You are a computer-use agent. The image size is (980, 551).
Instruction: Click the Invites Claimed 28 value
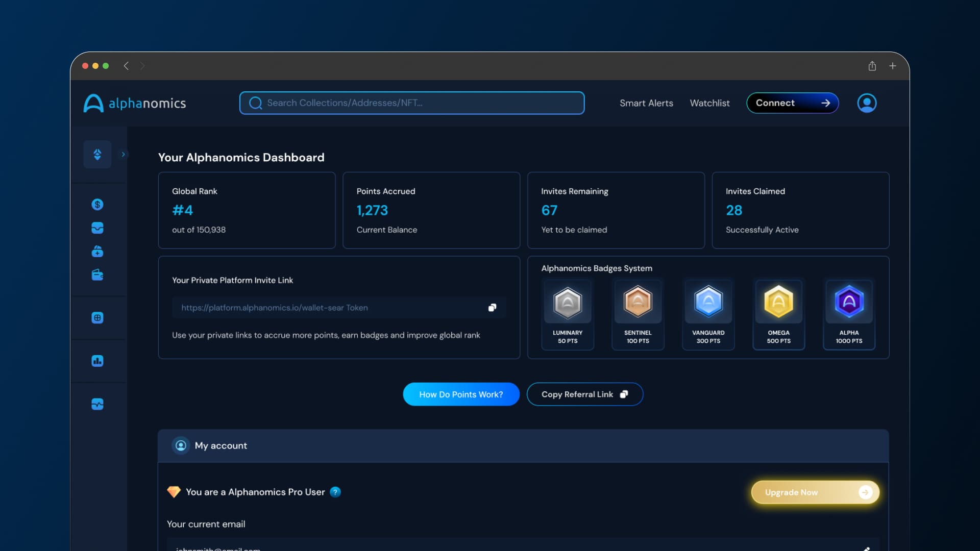[x=734, y=210]
